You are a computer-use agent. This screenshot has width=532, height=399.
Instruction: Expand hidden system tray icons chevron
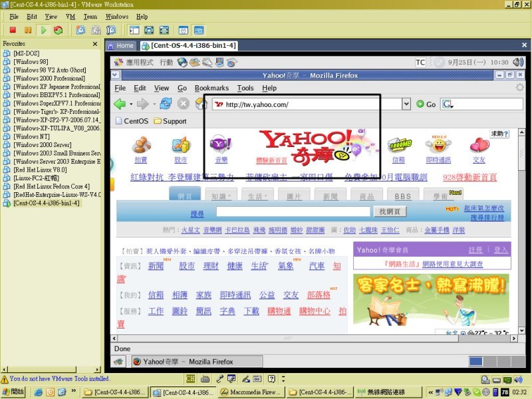click(x=430, y=392)
